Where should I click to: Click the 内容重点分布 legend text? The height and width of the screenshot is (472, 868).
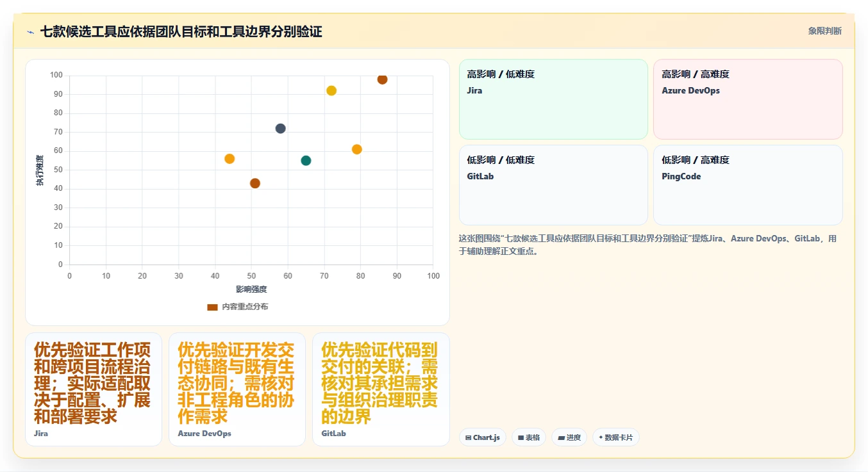[x=245, y=307]
